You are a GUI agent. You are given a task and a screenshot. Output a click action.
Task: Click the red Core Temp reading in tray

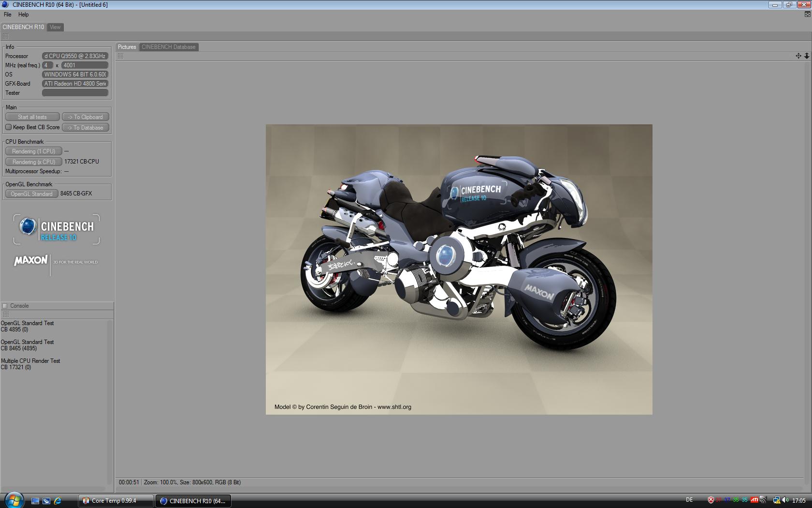point(719,500)
